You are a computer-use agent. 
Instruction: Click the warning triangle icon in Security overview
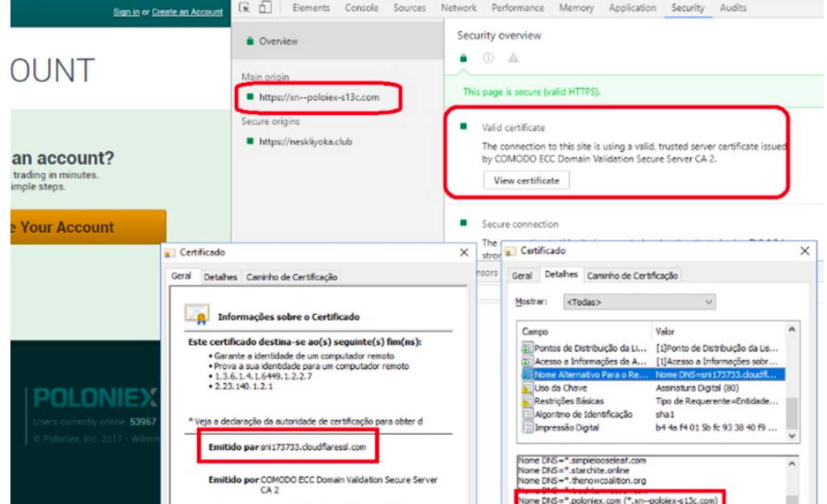pyautogui.click(x=513, y=58)
